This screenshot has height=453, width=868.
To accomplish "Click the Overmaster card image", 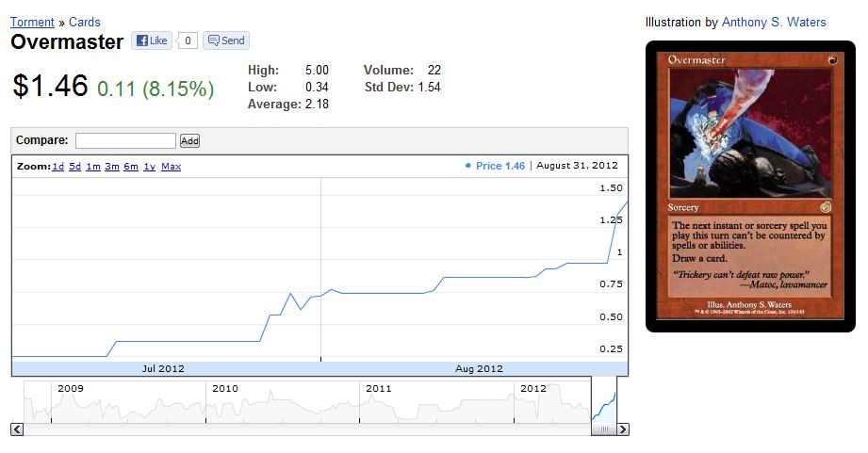I will click(750, 186).
